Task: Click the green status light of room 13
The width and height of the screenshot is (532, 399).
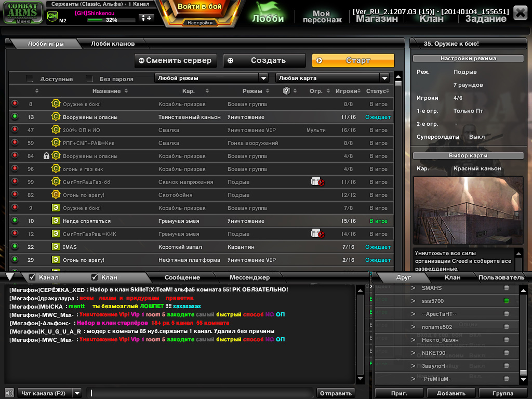Action: click(x=15, y=116)
